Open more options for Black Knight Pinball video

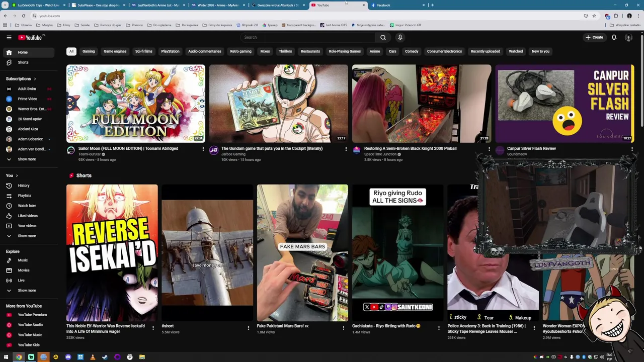(489, 149)
